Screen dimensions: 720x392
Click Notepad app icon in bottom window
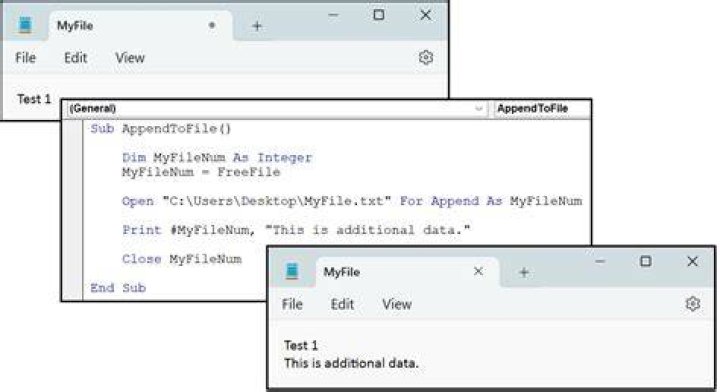click(292, 271)
